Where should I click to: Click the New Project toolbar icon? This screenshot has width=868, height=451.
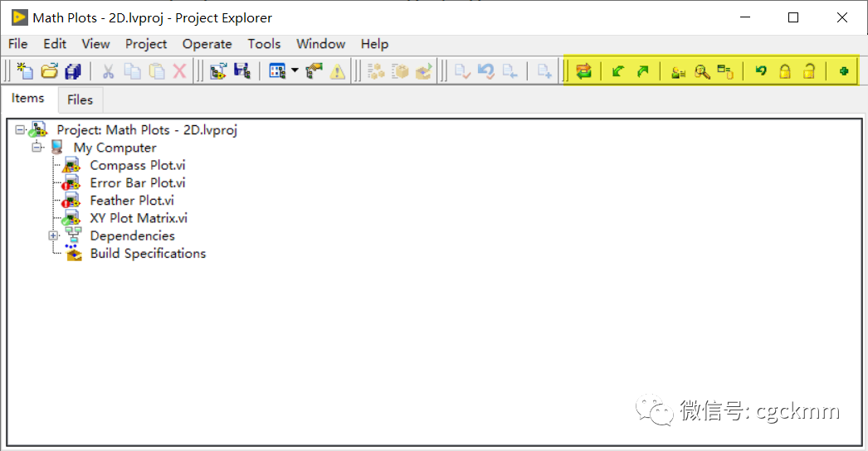[x=25, y=70]
